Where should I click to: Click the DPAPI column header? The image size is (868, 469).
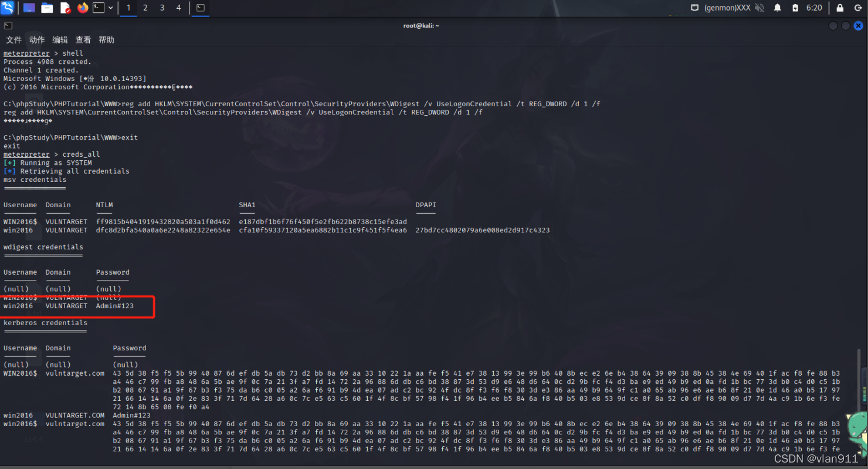pyautogui.click(x=426, y=205)
